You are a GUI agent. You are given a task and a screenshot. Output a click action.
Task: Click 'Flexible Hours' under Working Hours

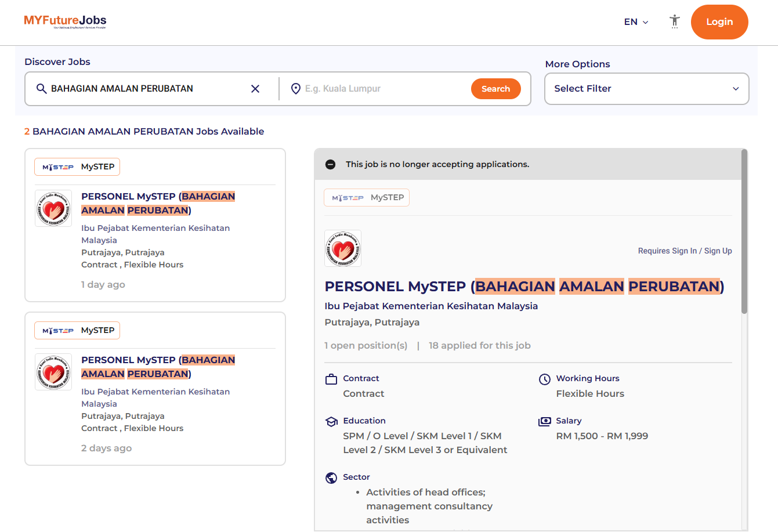(x=590, y=393)
